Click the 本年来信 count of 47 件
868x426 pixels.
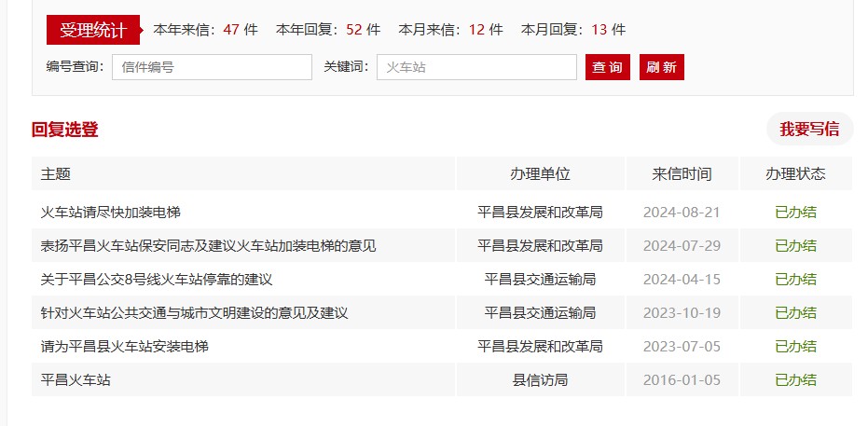pyautogui.click(x=241, y=30)
